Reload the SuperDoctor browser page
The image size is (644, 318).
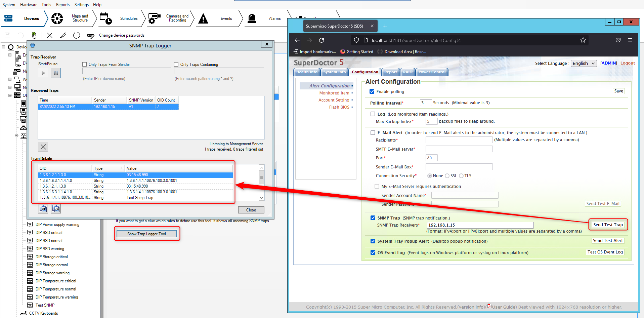tap(321, 40)
